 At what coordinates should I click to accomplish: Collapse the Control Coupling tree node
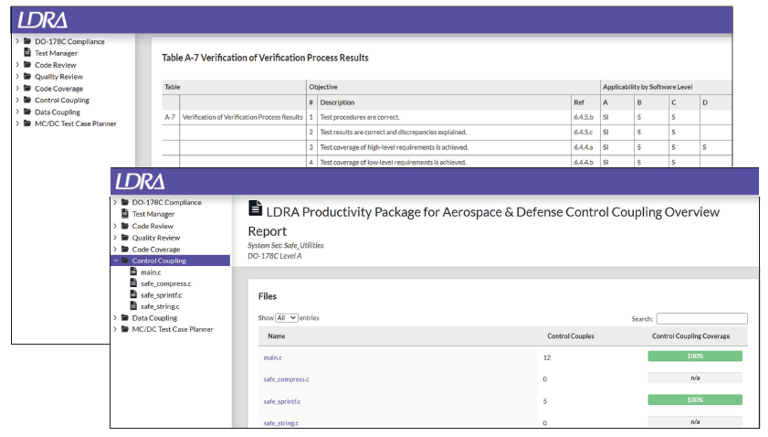pyautogui.click(x=116, y=261)
